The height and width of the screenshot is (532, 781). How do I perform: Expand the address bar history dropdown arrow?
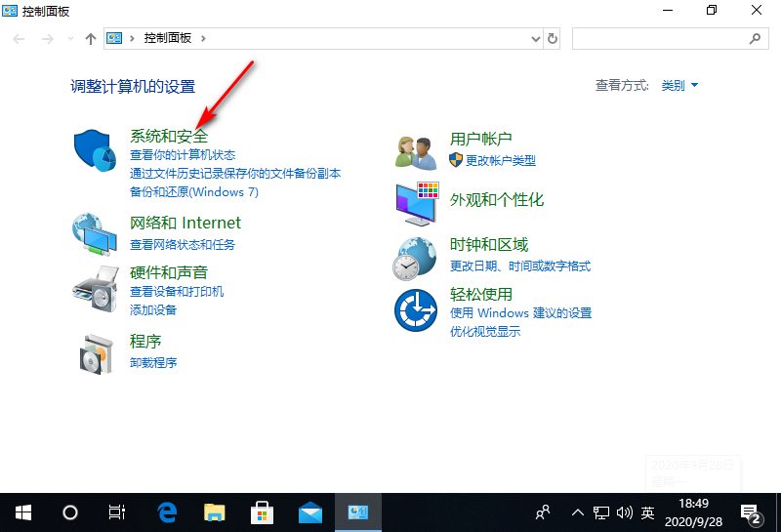tap(535, 38)
